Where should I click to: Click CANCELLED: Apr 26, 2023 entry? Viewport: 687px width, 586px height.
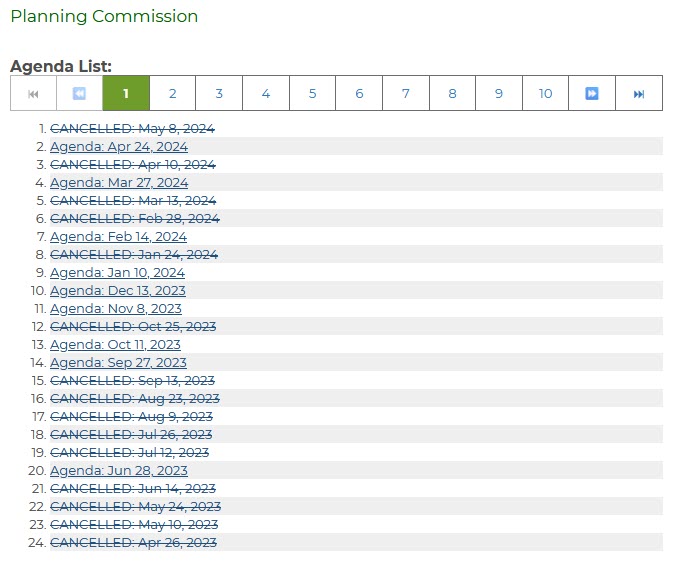click(x=133, y=543)
